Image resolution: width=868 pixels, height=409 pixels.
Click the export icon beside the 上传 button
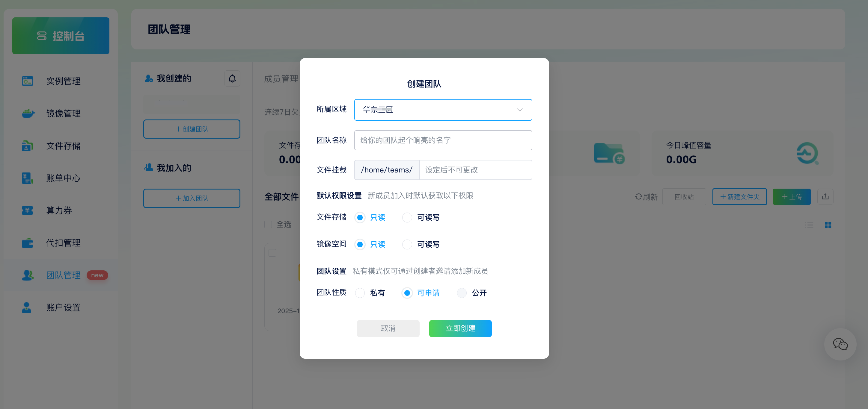[825, 197]
